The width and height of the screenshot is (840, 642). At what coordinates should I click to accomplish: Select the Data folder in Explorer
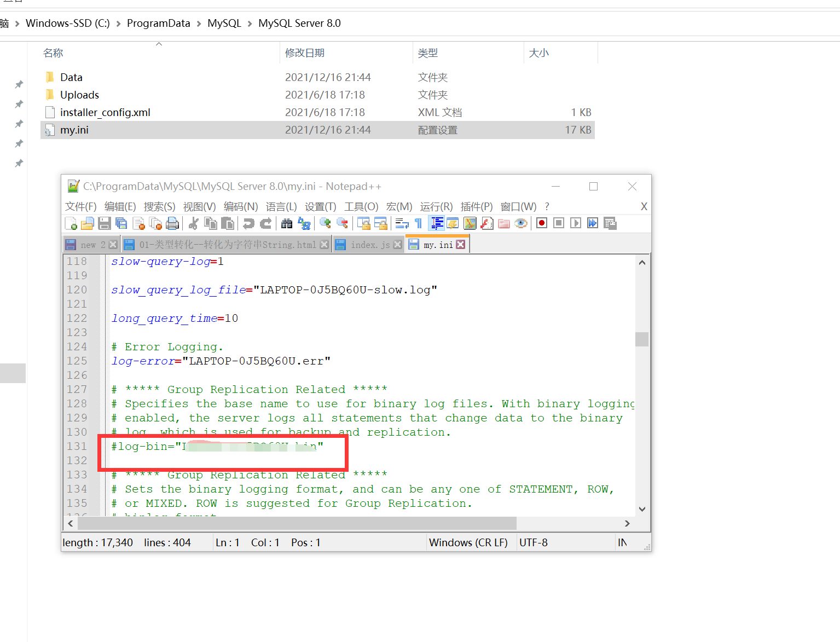tap(317, 77)
